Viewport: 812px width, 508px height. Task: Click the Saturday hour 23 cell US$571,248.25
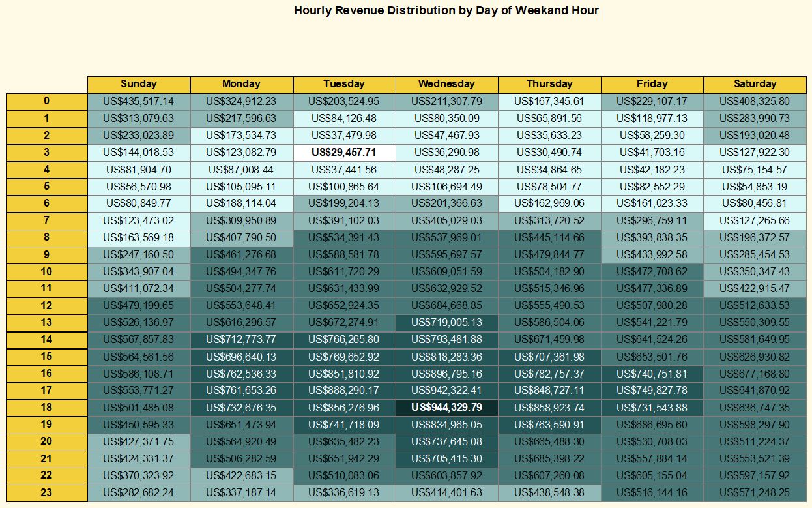coord(755,492)
